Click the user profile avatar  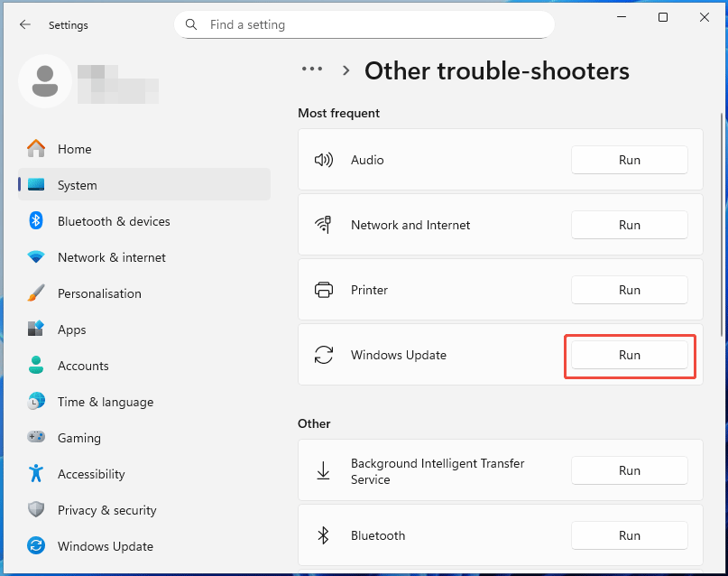45,81
